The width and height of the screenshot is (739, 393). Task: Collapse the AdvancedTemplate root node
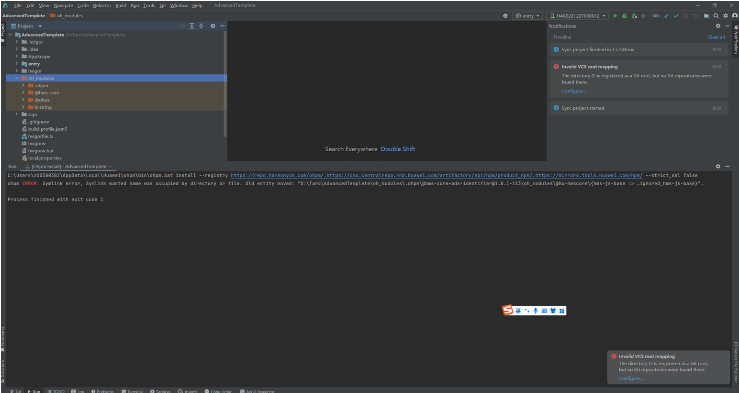11,35
